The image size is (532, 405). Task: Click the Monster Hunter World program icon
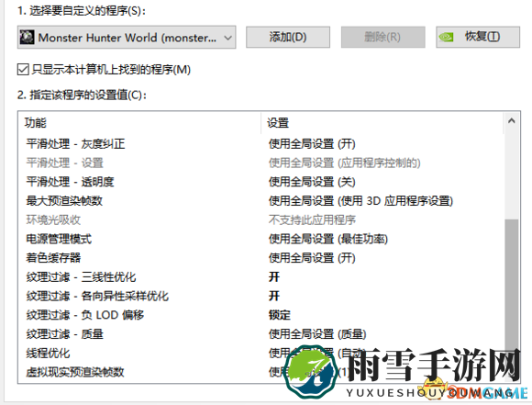pyautogui.click(x=28, y=37)
